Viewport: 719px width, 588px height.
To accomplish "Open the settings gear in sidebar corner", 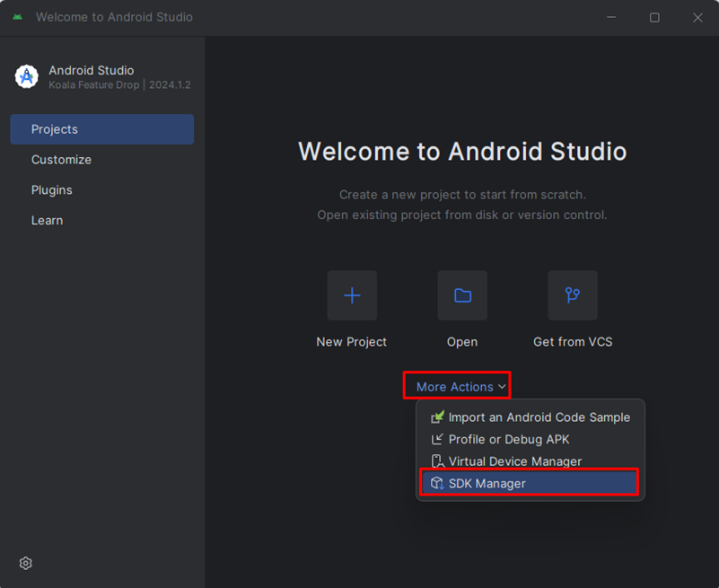I will coord(26,563).
